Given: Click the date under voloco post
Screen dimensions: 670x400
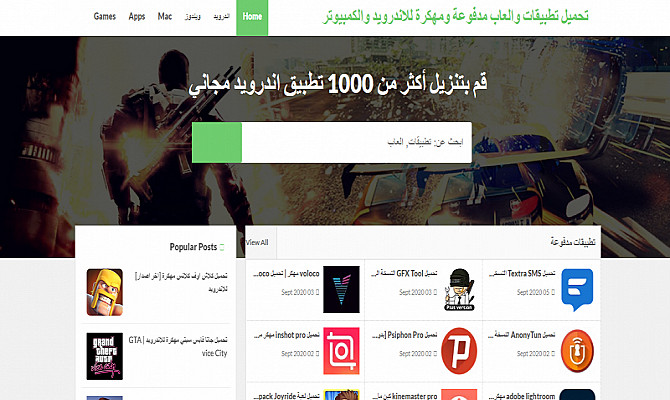Looking at the screenshot, I should [300, 292].
